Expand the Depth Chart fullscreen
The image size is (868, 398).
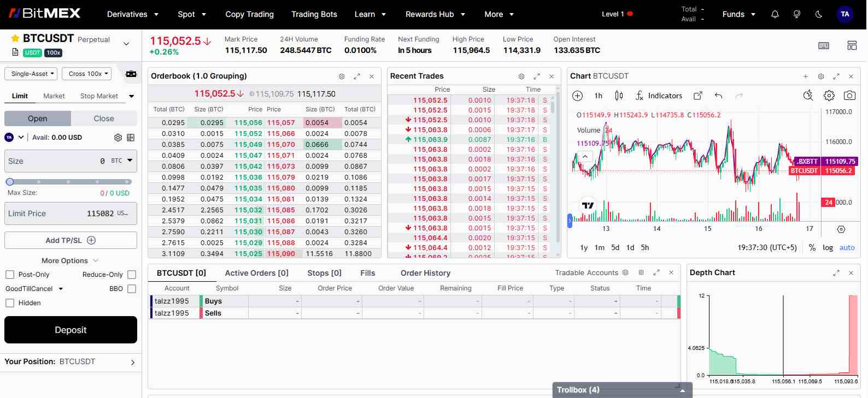click(x=836, y=273)
